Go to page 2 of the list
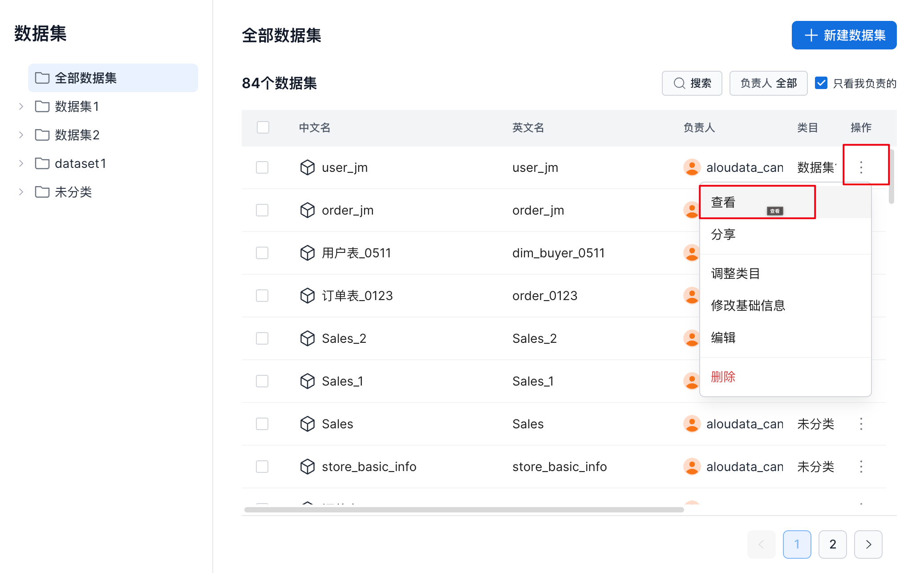 (x=832, y=544)
